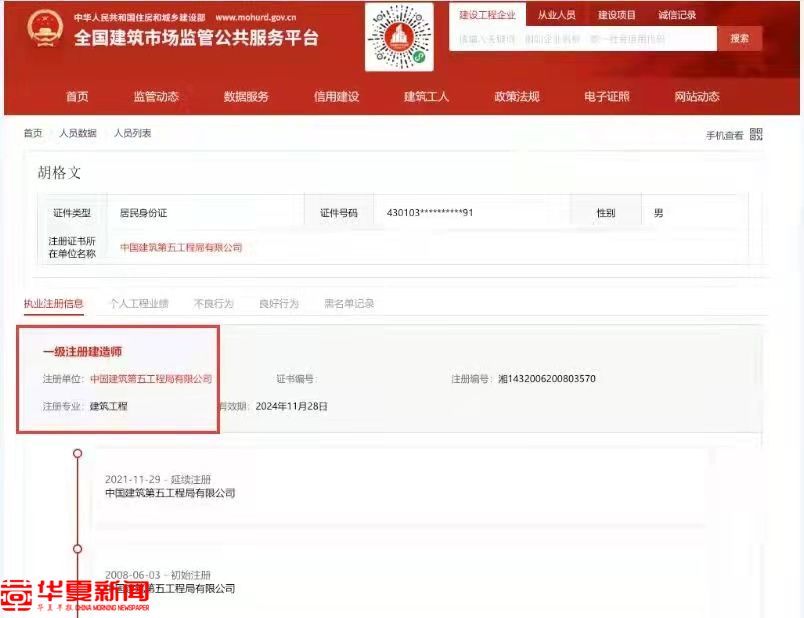Go to 电子证照 in navigation bar
The height and width of the screenshot is (618, 804).
607,97
